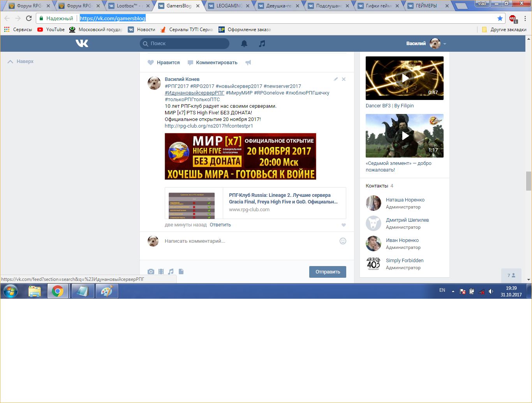Open the Adblock Plus extension icon
Screen dimensions: 532x403
pyautogui.click(x=513, y=18)
